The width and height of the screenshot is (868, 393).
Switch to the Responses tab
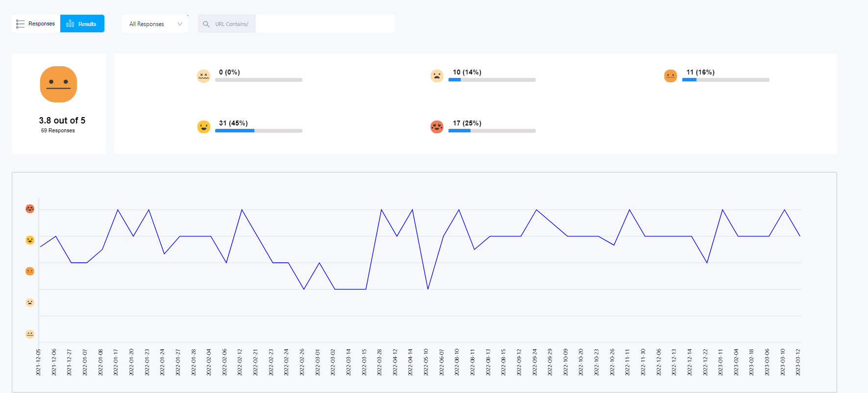click(x=36, y=24)
